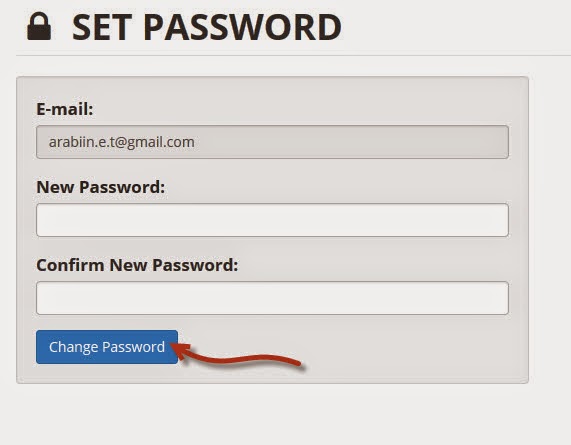The image size is (571, 445).
Task: Click the New Password: label
Action: coord(101,187)
